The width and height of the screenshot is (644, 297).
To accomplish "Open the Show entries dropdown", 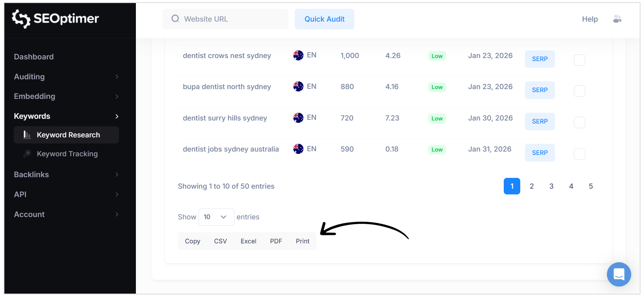I will point(216,217).
